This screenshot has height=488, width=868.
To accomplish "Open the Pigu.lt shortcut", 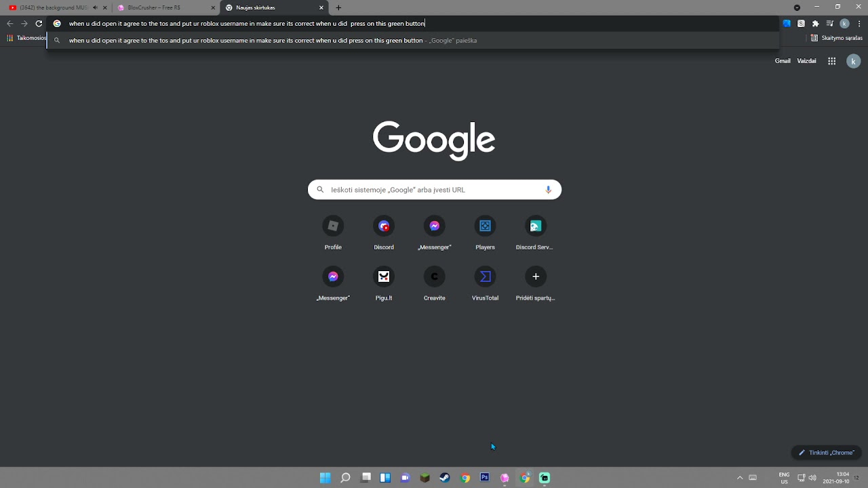I will tap(384, 285).
